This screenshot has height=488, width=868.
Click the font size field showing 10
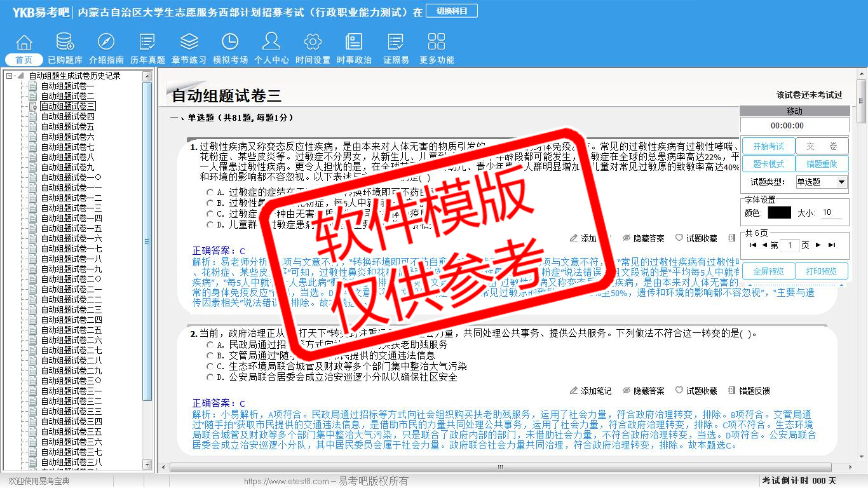click(x=831, y=213)
